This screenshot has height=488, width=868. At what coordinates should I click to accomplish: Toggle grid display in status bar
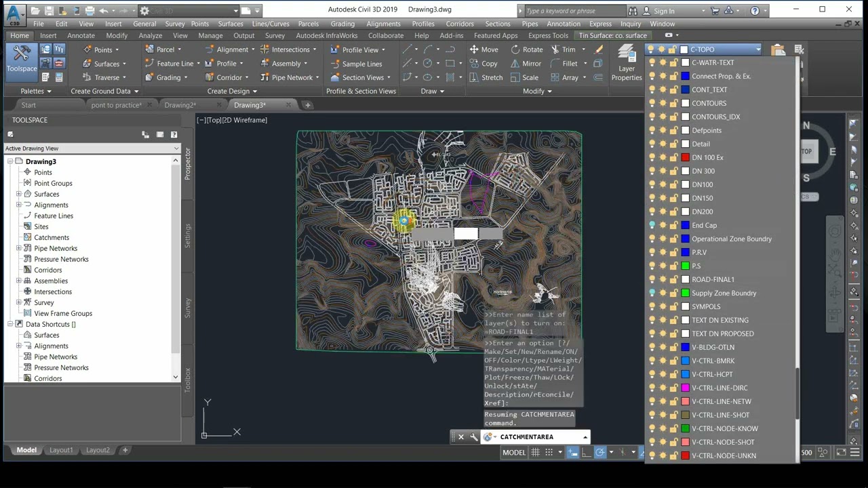coord(536,453)
